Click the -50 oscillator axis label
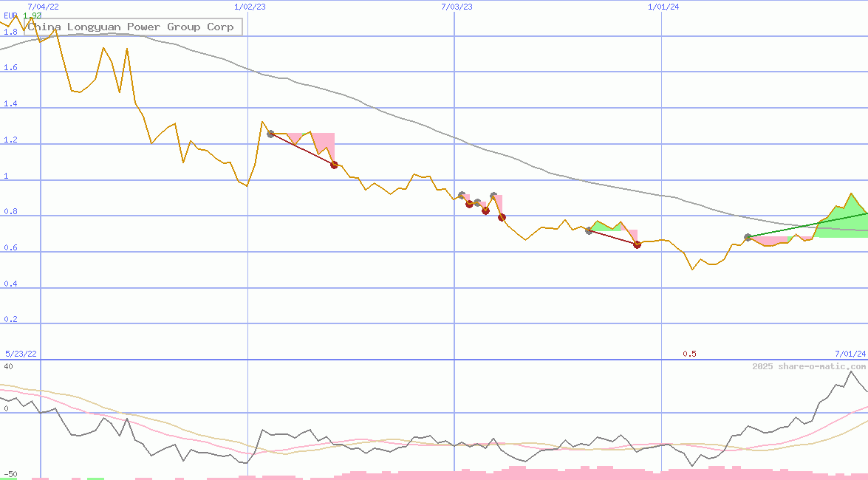 (10, 475)
